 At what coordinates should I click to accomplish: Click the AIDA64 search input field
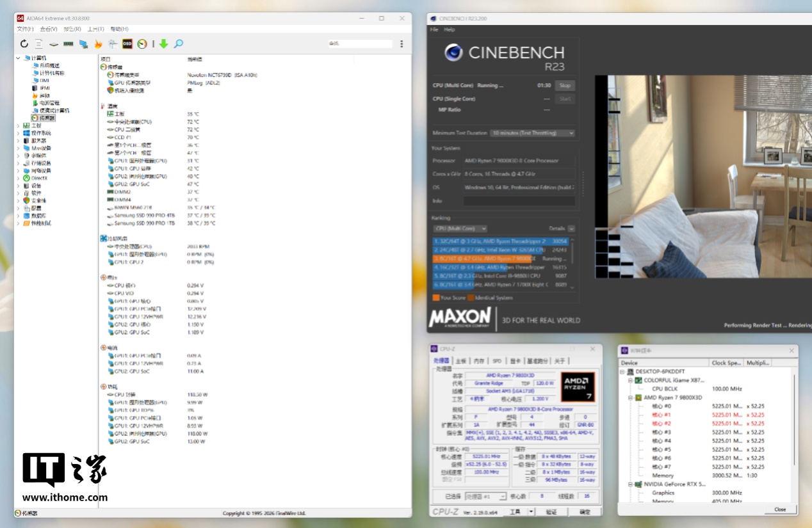click(359, 44)
